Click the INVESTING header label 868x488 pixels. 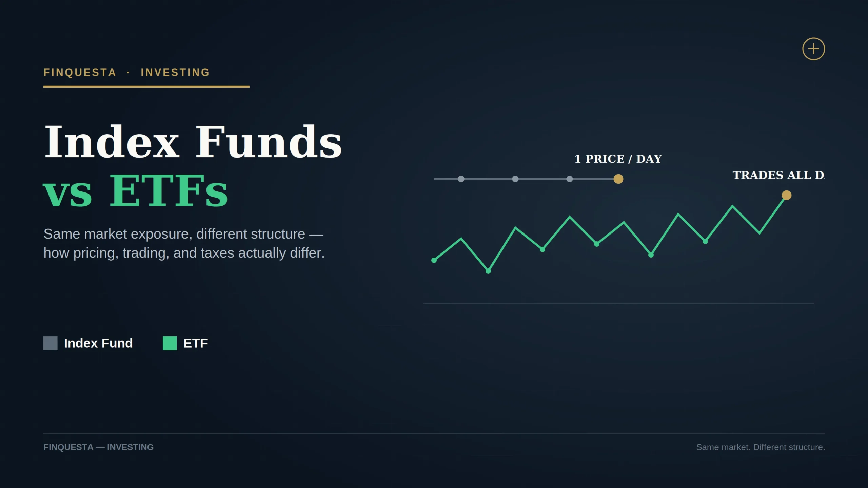(175, 73)
